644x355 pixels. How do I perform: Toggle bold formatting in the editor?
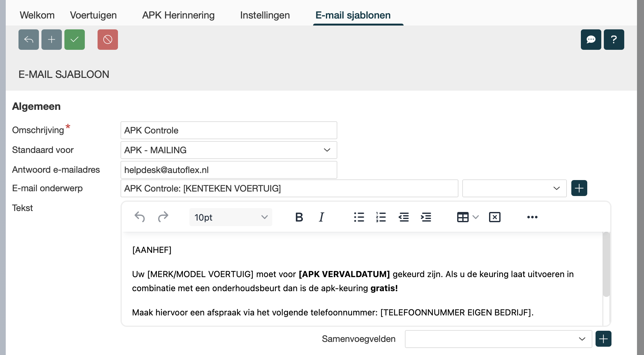click(299, 217)
